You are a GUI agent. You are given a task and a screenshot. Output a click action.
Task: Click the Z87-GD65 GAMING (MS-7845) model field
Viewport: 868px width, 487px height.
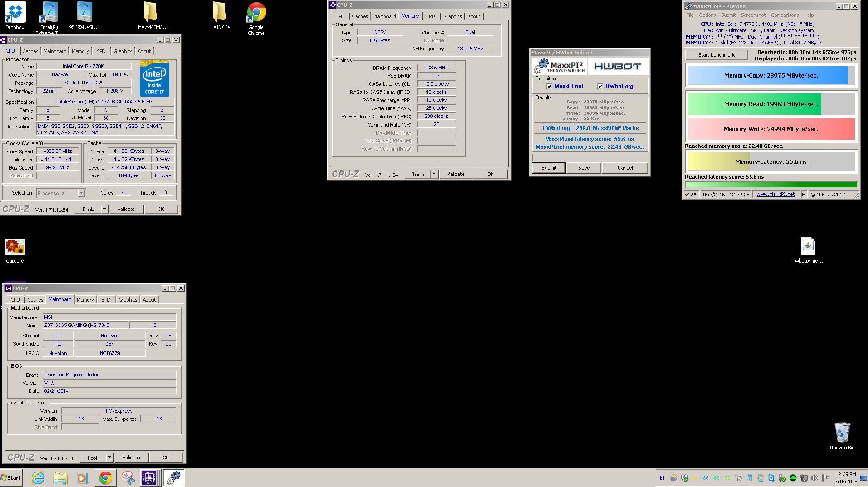pyautogui.click(x=85, y=325)
